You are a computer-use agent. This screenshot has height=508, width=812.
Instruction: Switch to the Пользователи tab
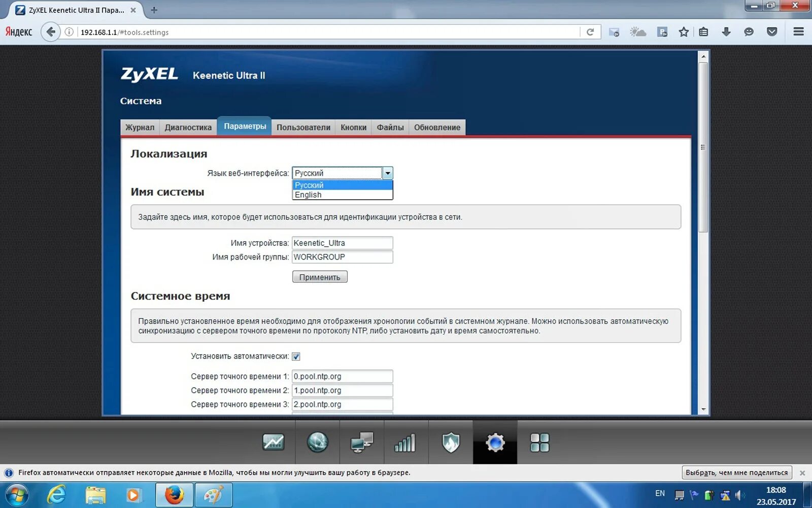pyautogui.click(x=303, y=127)
